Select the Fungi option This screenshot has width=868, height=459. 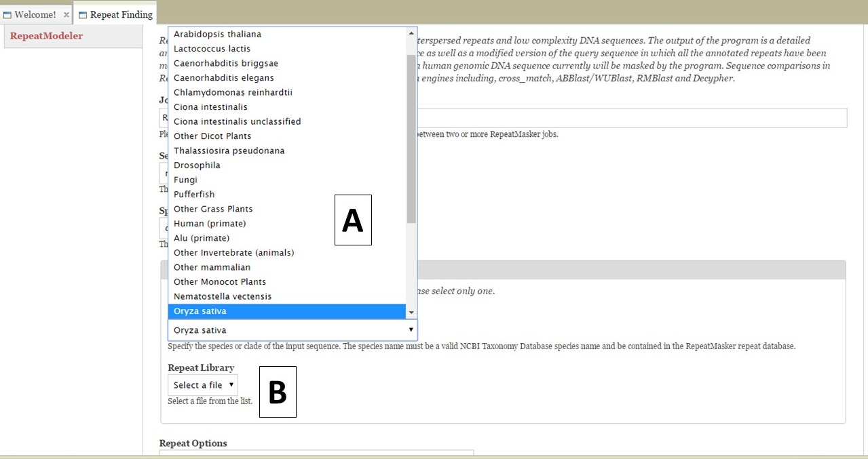288,180
